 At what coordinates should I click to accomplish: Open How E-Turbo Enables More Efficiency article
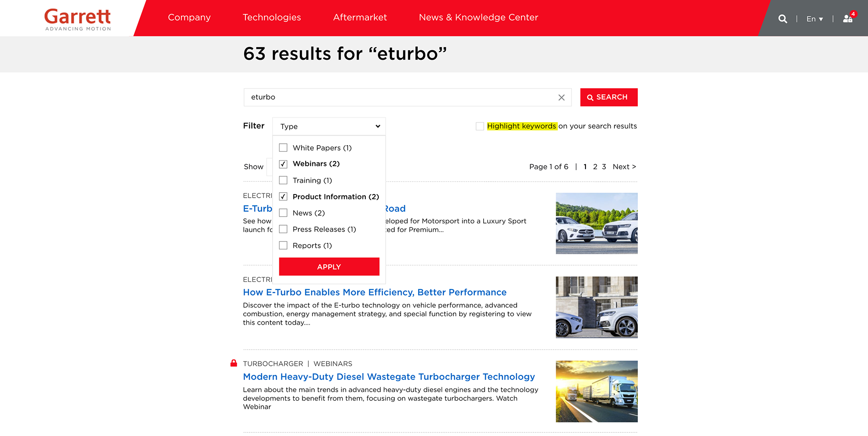374,293
